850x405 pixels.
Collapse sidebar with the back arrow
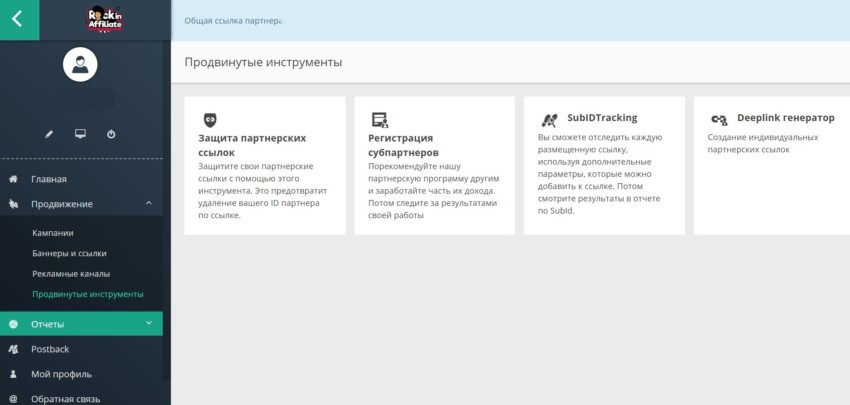(x=18, y=19)
